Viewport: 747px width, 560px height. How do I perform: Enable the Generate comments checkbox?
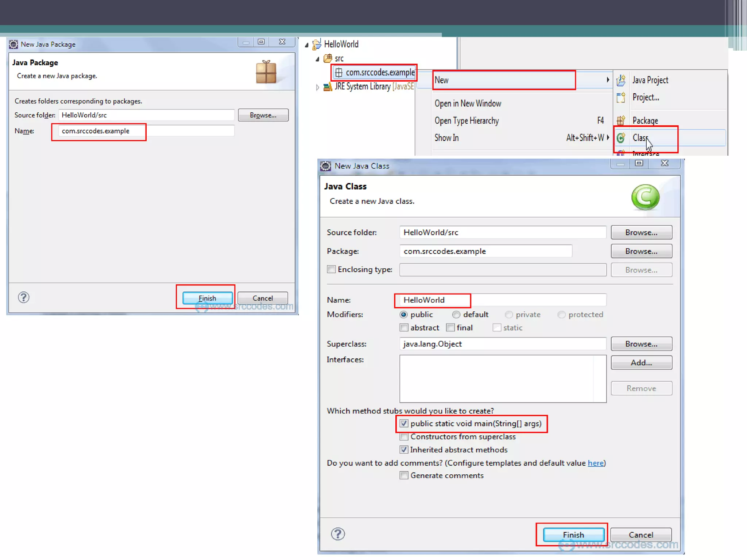click(404, 475)
